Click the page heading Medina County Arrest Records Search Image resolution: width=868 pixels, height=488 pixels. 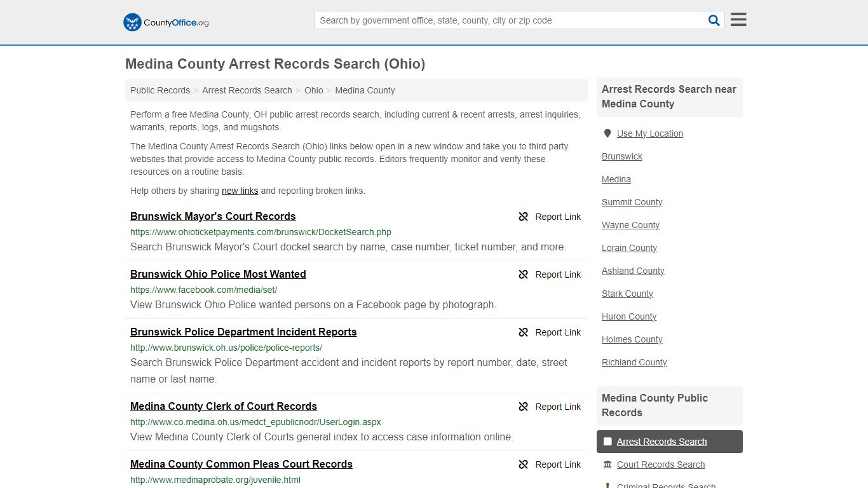click(x=275, y=64)
